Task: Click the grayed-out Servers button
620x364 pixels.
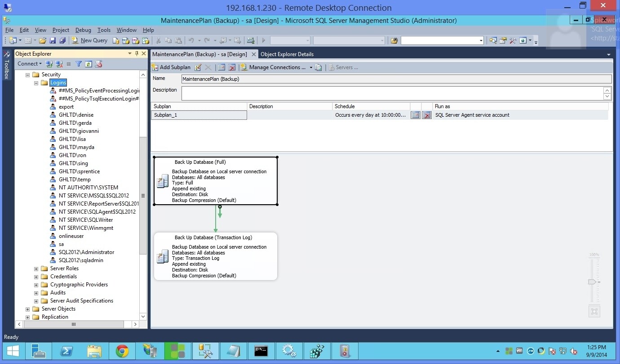Action: pos(344,67)
